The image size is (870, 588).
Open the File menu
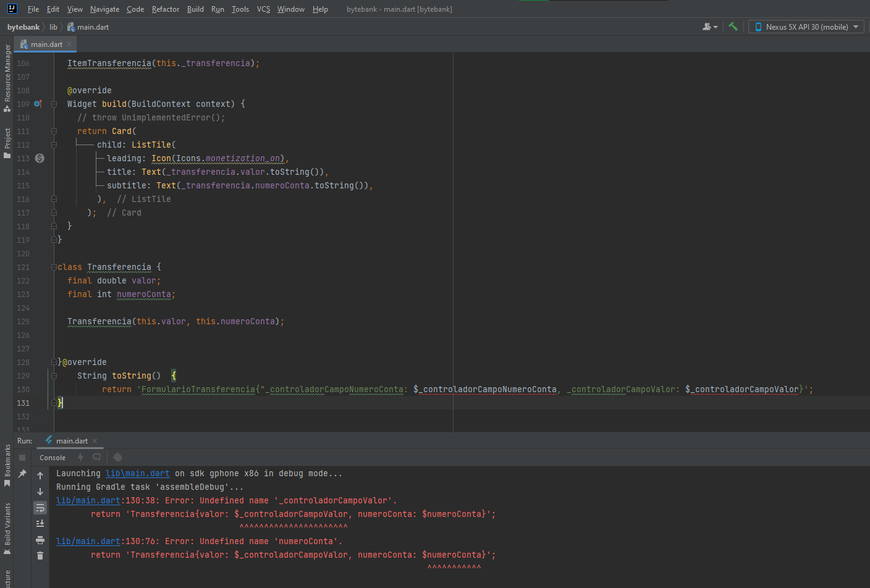click(x=33, y=9)
